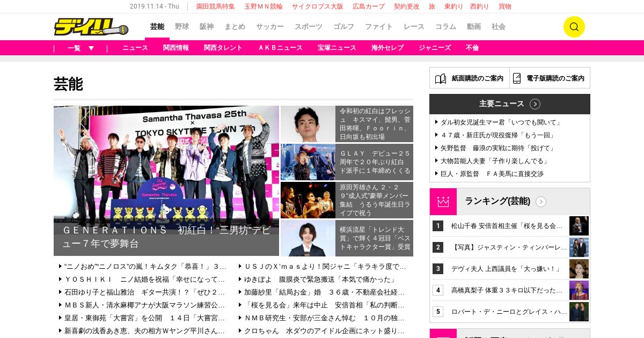Click the 契約更改 top link
Image resolution: width=644 pixels, height=338 pixels.
407,6
